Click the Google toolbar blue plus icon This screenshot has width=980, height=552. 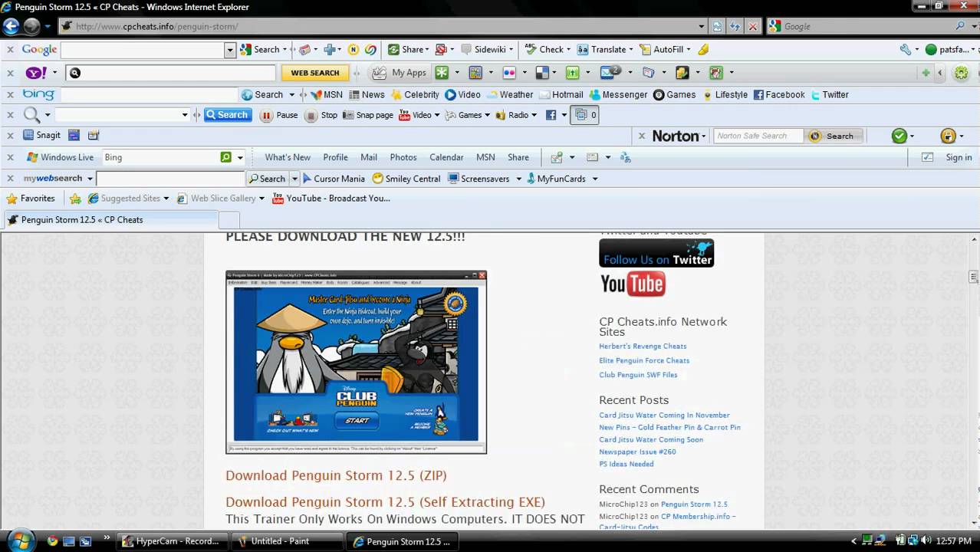tap(329, 49)
